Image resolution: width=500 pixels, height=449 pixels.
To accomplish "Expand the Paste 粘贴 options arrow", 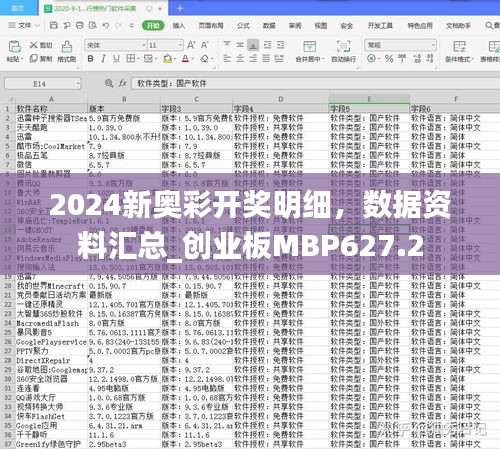I will [x=22, y=59].
